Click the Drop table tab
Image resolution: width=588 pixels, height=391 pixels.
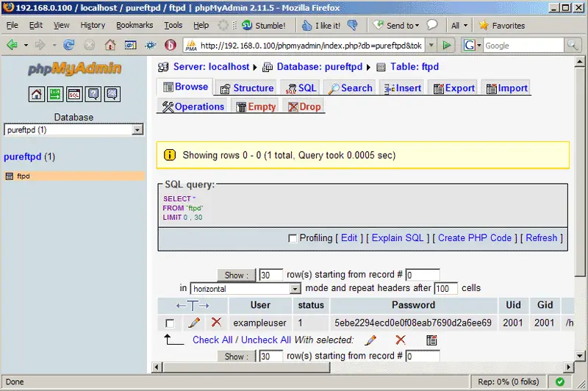[x=304, y=107]
